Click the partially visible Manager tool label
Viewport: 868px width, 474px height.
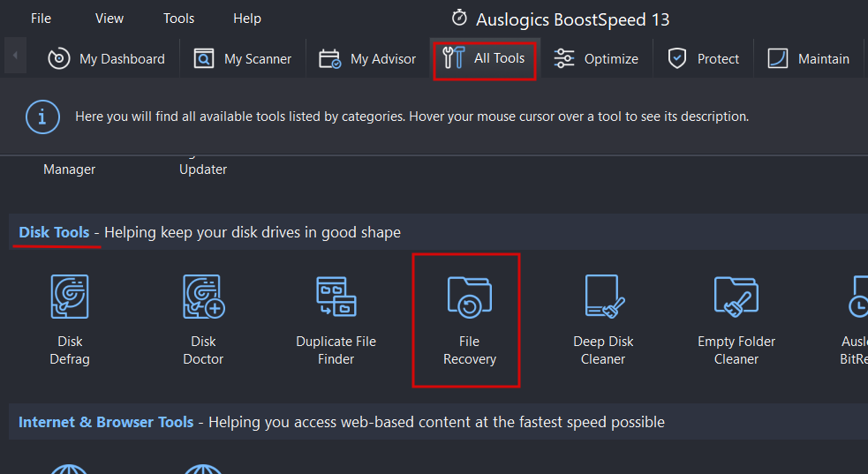click(x=69, y=169)
